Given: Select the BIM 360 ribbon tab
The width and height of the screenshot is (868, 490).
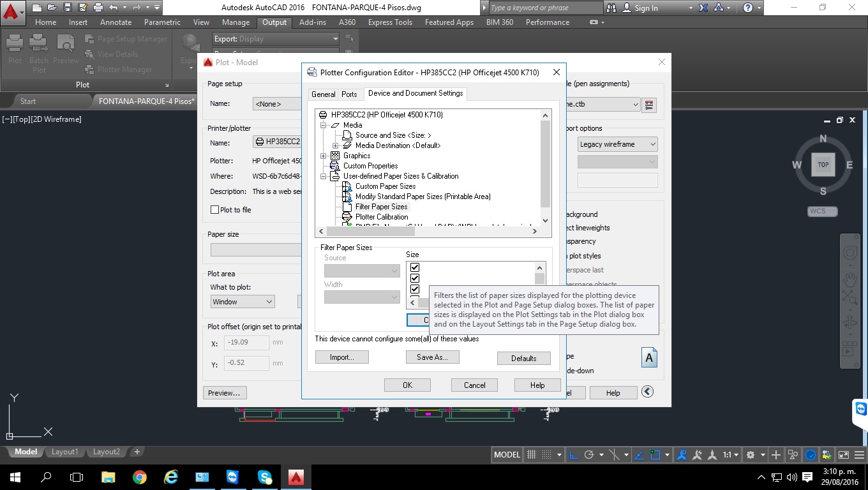Looking at the screenshot, I should (500, 22).
